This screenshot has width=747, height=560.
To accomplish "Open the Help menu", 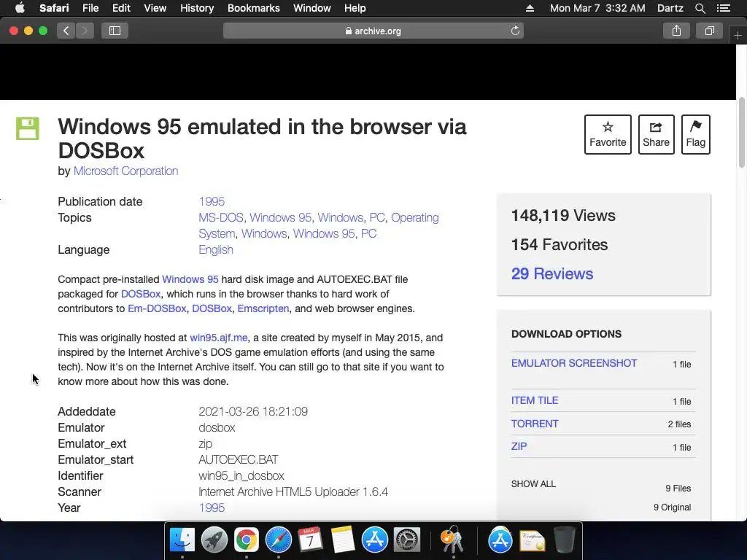I will tap(355, 8).
